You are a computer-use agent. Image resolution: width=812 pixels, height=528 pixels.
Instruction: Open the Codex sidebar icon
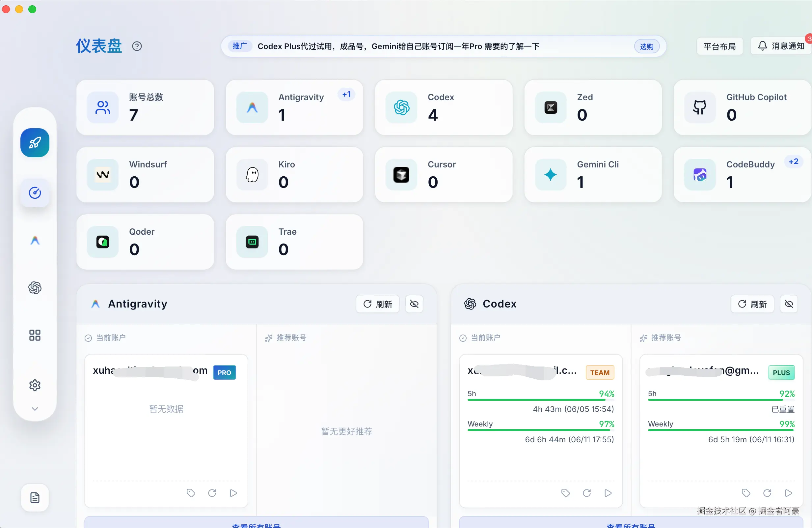[35, 288]
